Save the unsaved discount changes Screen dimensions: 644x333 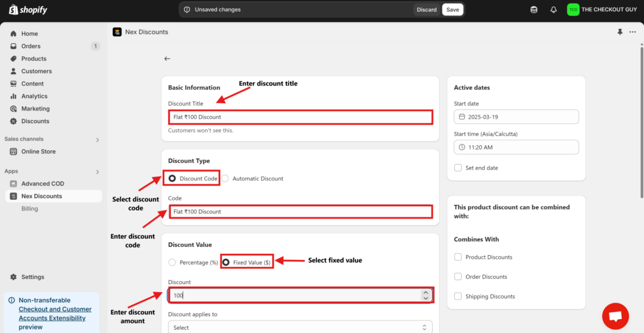[x=452, y=9]
